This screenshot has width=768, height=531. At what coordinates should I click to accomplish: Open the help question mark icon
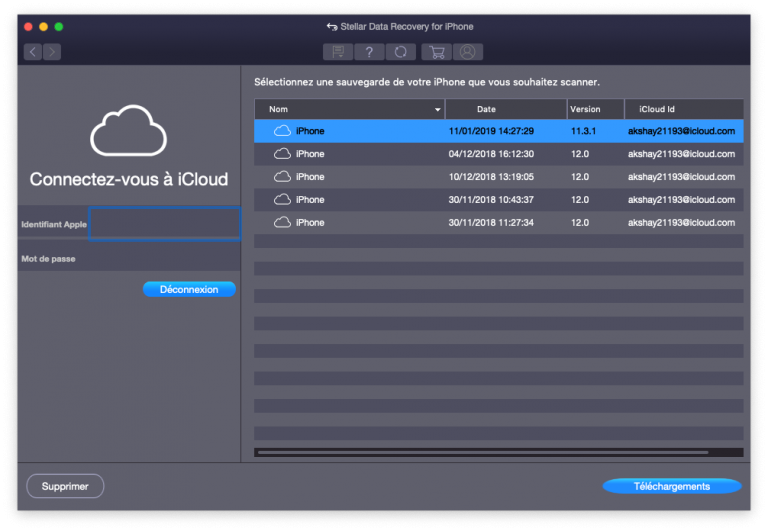pos(369,52)
